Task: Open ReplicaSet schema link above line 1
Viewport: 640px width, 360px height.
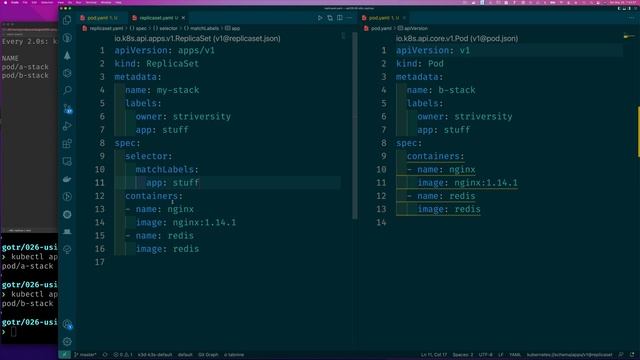Action: pyautogui.click(x=197, y=38)
